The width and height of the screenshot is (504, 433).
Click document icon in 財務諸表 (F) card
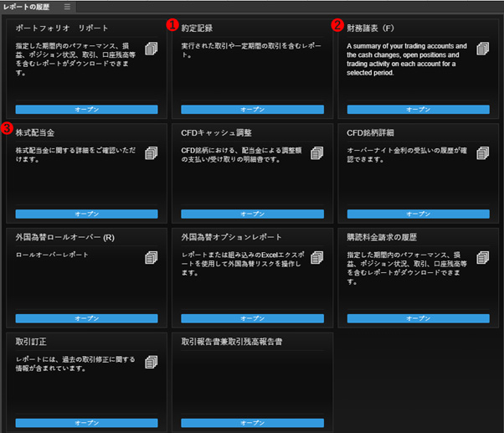(x=483, y=49)
